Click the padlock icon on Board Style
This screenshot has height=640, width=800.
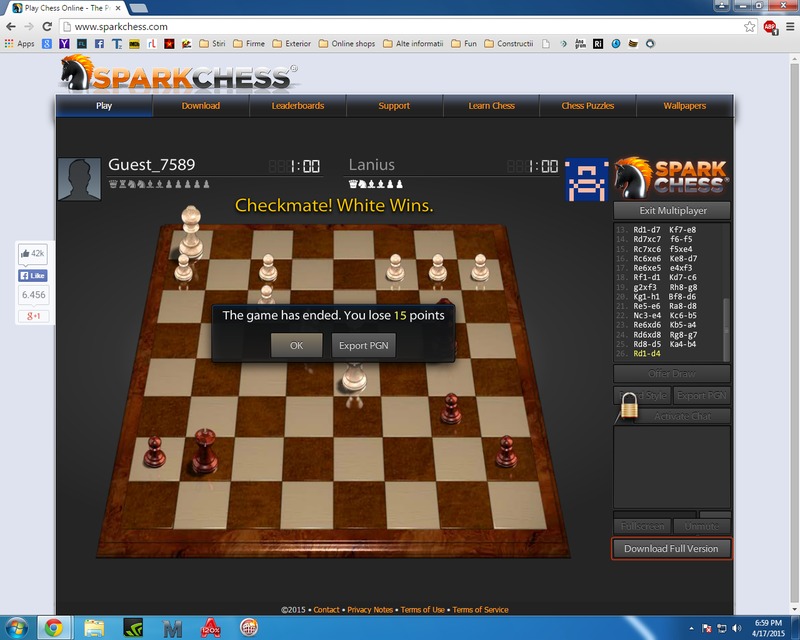click(x=630, y=406)
